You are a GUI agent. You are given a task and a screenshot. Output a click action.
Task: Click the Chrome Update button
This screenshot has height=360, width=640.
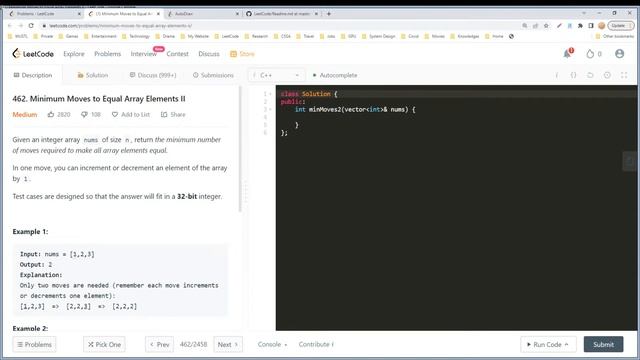(x=620, y=25)
